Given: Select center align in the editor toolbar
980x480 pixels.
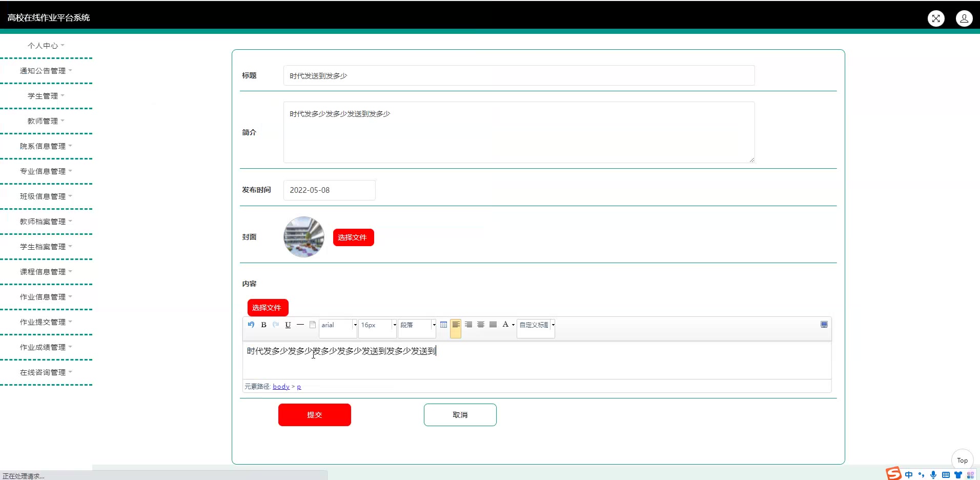Looking at the screenshot, I should pyautogui.click(x=481, y=325).
